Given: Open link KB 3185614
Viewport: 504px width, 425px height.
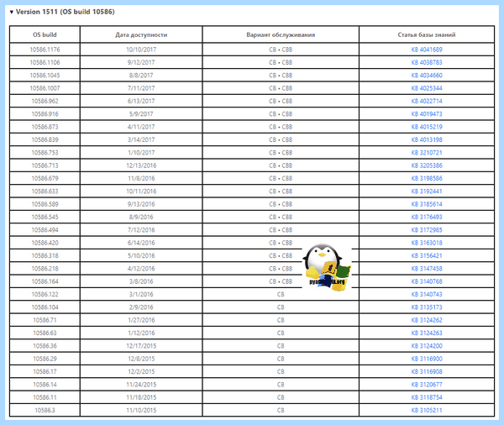Looking at the screenshot, I should pyautogui.click(x=427, y=204).
